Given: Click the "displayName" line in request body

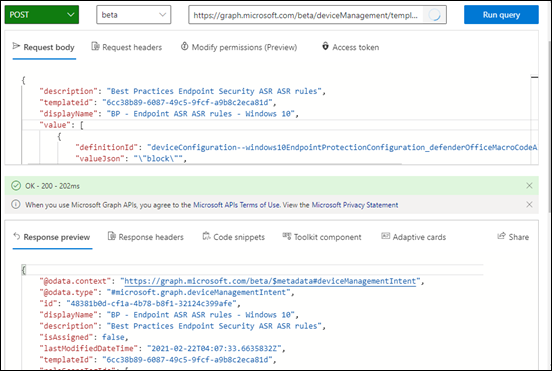Looking at the screenshot, I should [x=169, y=114].
